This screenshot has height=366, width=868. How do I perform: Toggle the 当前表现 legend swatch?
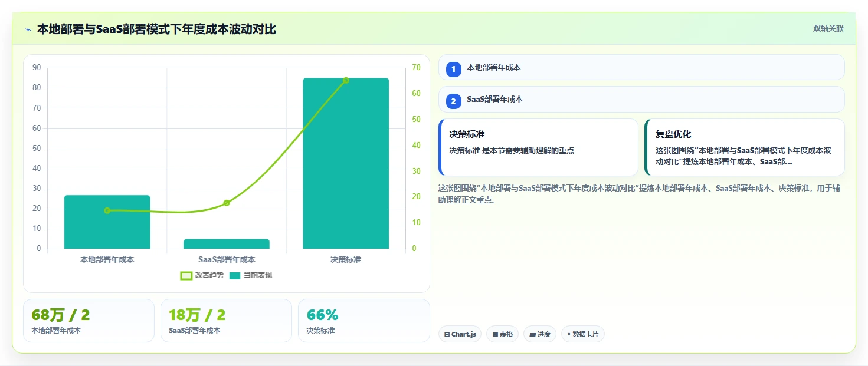(x=235, y=275)
